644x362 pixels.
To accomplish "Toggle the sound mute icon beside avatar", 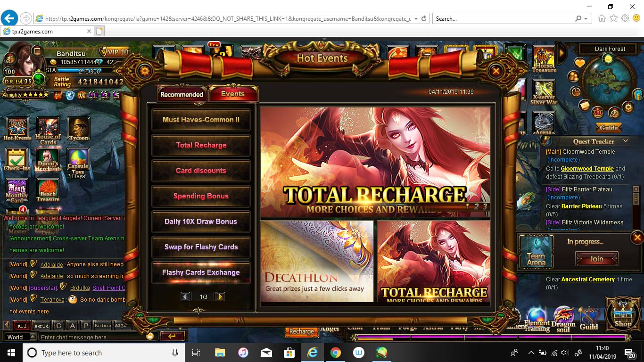I will point(9,58).
